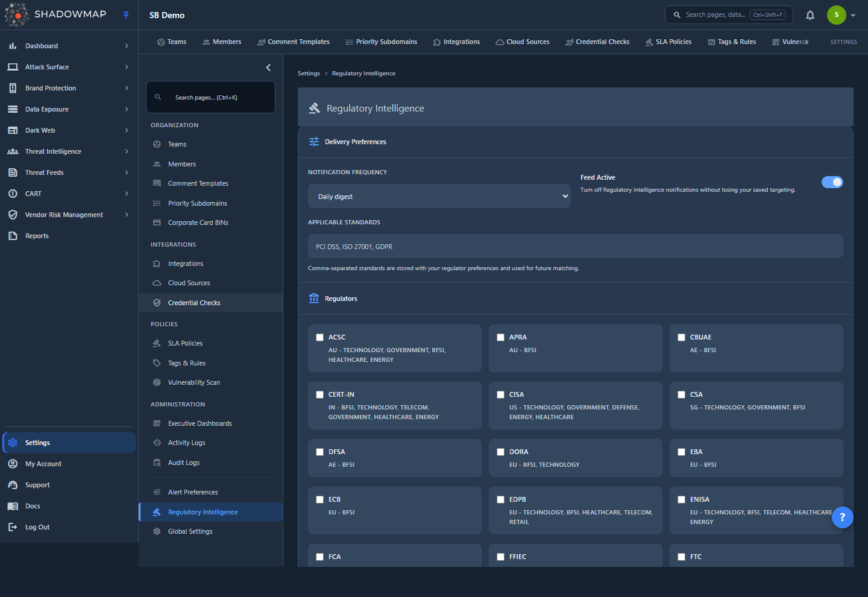Check the ECB regulator checkbox

(319, 499)
